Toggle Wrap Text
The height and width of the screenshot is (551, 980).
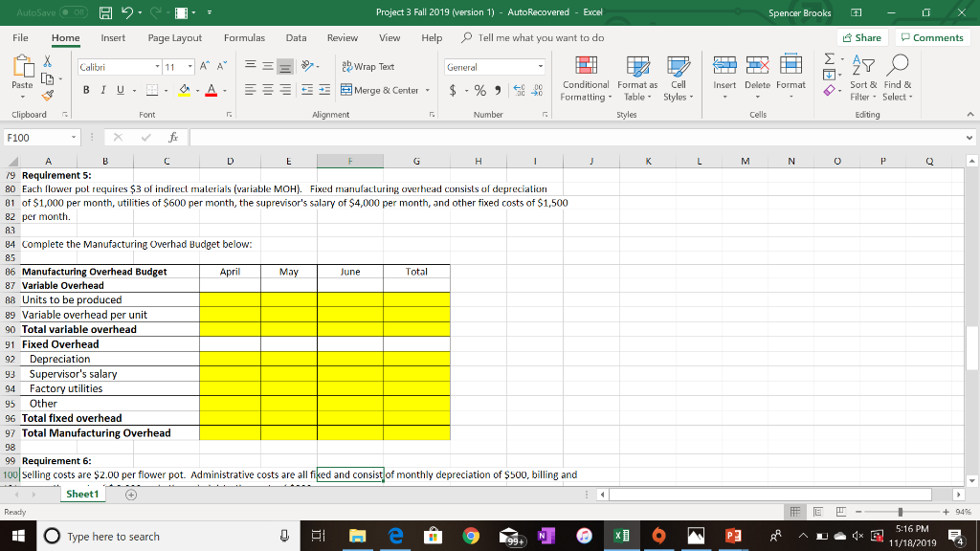(368, 66)
